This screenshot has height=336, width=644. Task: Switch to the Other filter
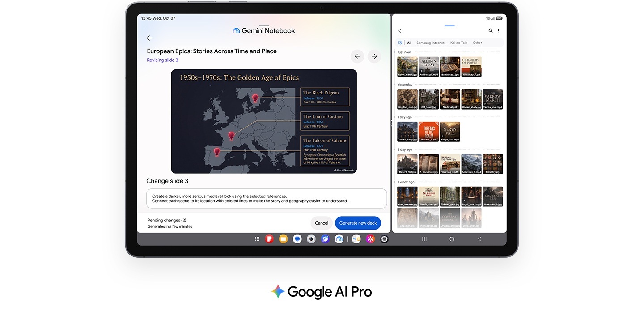click(478, 43)
